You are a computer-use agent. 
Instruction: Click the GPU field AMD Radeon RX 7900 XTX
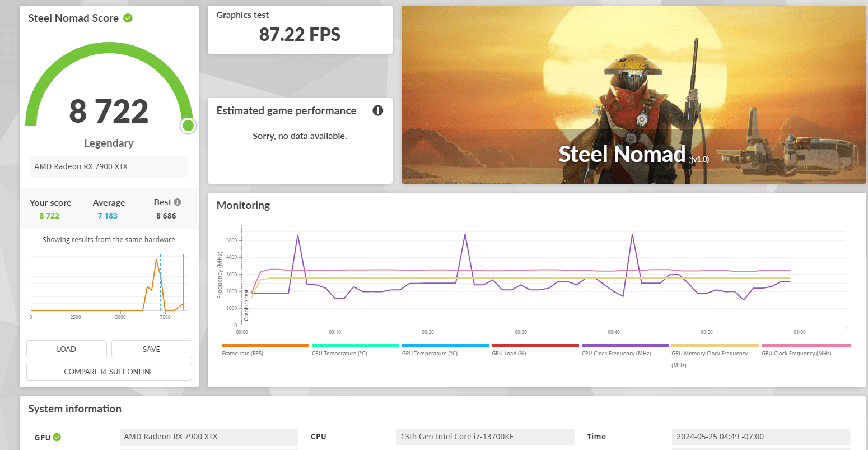coord(209,437)
